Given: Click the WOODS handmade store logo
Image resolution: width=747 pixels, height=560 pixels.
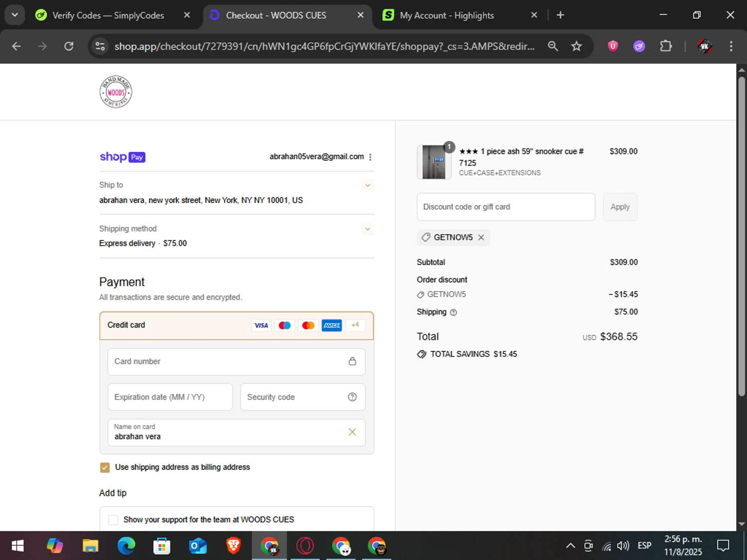Looking at the screenshot, I should [x=116, y=92].
